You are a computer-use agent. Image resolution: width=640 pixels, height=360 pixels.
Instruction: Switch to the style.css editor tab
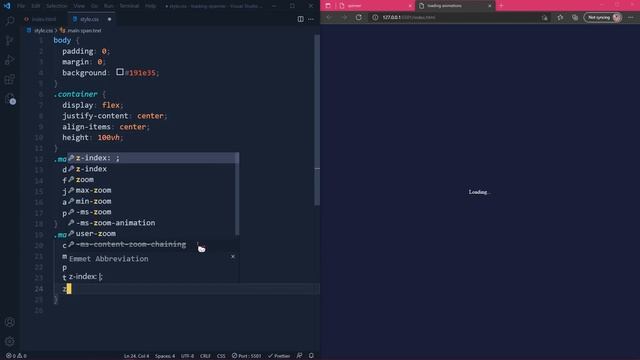[x=91, y=19]
